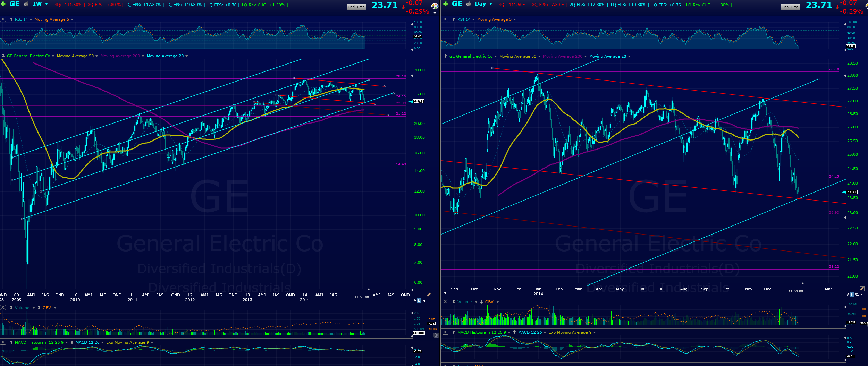868x366 pixels.
Task: Click GE symbol on weekly chart header
Action: pos(15,4)
